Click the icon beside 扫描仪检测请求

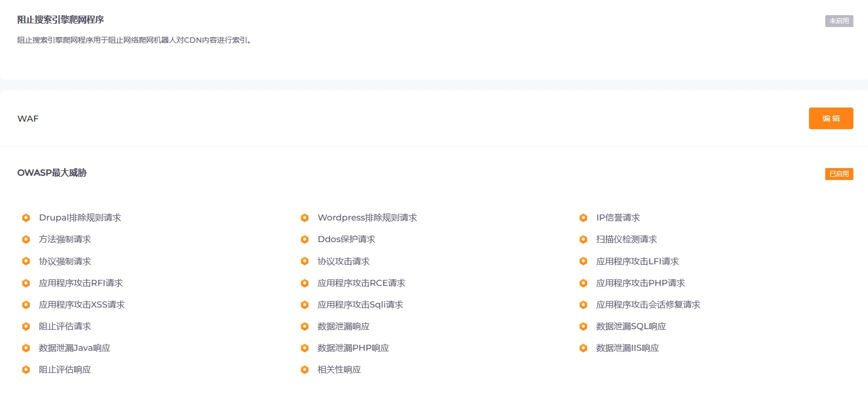point(583,239)
